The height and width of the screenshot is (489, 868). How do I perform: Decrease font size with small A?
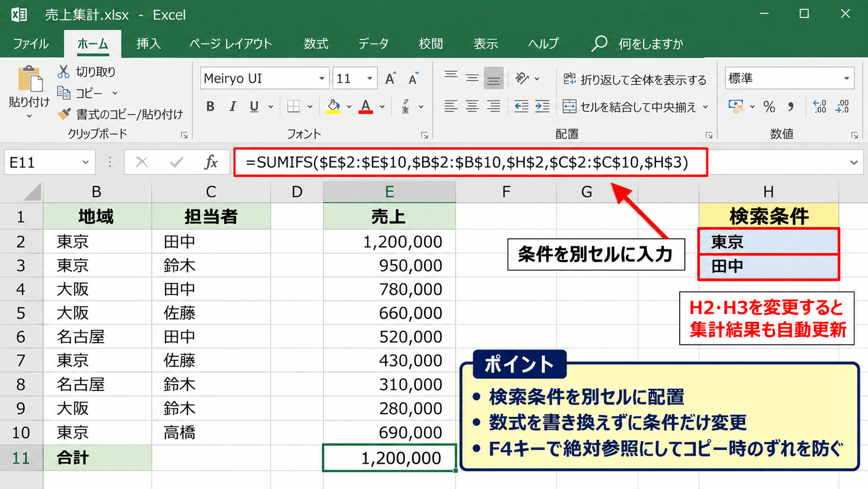click(x=414, y=78)
